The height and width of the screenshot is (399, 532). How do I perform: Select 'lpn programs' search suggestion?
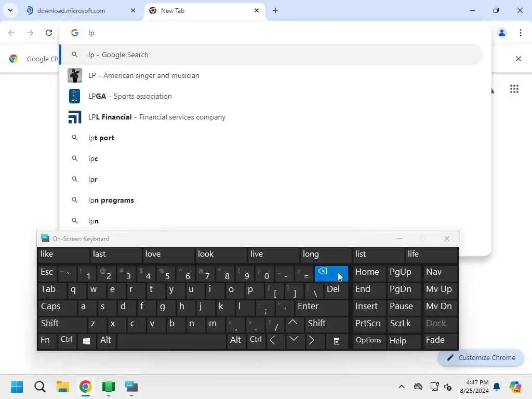(271, 200)
